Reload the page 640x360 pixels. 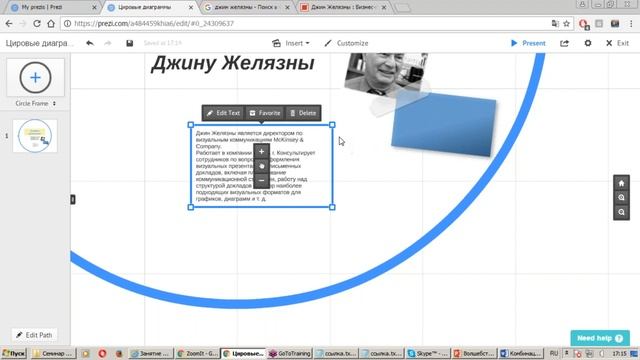37,24
